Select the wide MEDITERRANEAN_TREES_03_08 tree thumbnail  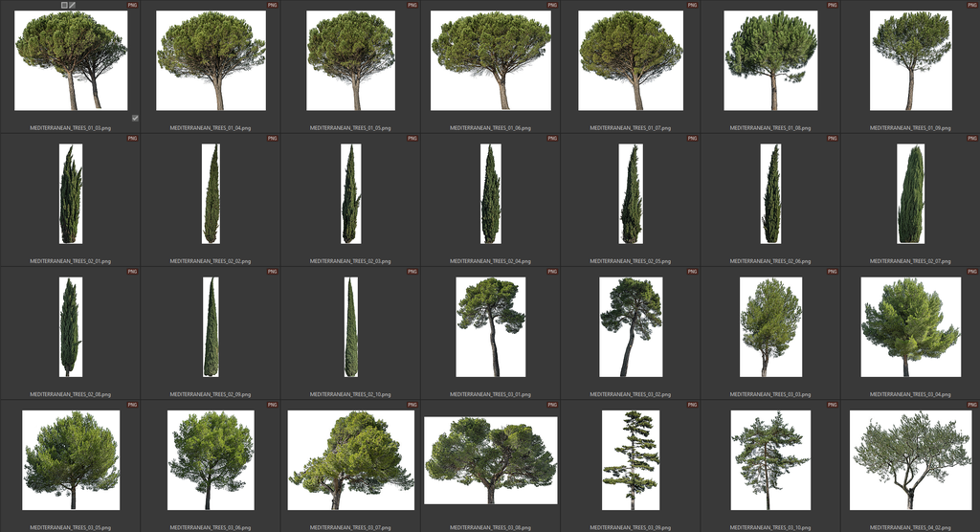pyautogui.click(x=490, y=460)
